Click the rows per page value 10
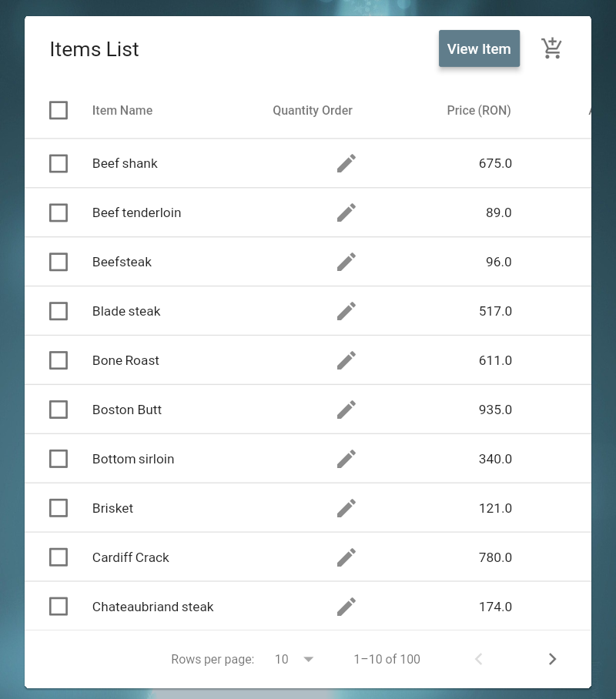616x699 pixels. [x=282, y=659]
